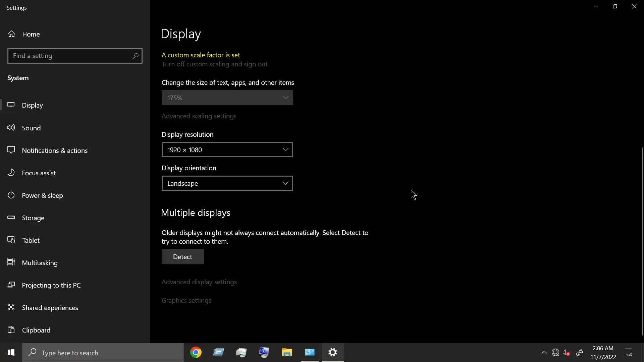Click the Clipboard icon in sidebar
Viewport: 644px width, 362px height.
11,329
